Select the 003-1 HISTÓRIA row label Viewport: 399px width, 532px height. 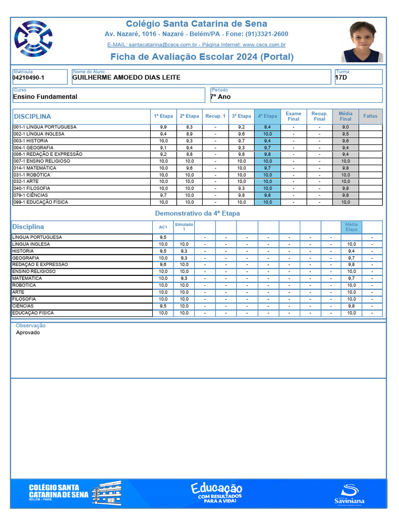click(x=31, y=141)
